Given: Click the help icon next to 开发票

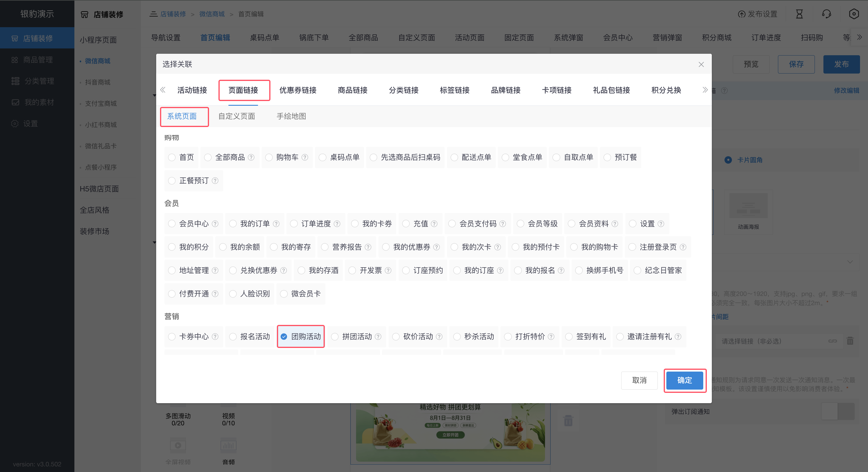Looking at the screenshot, I should click(x=388, y=270).
